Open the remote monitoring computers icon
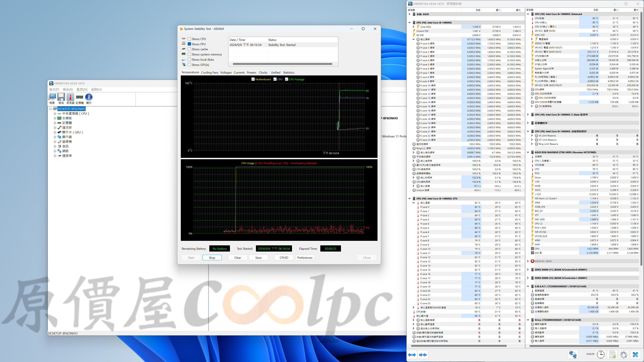Viewport: 644px width, 362px height. pyautogui.click(x=573, y=354)
